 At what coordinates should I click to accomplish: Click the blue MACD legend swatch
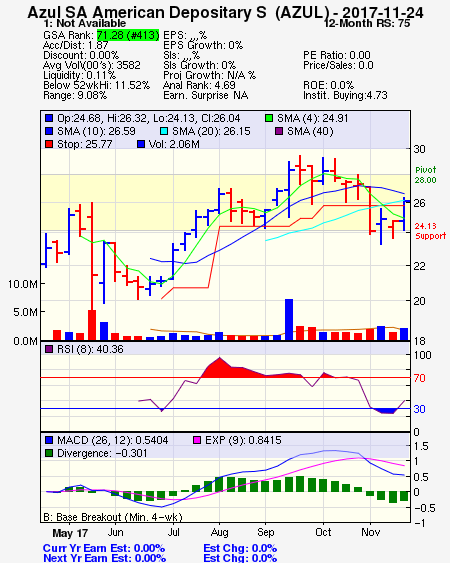(x=49, y=440)
